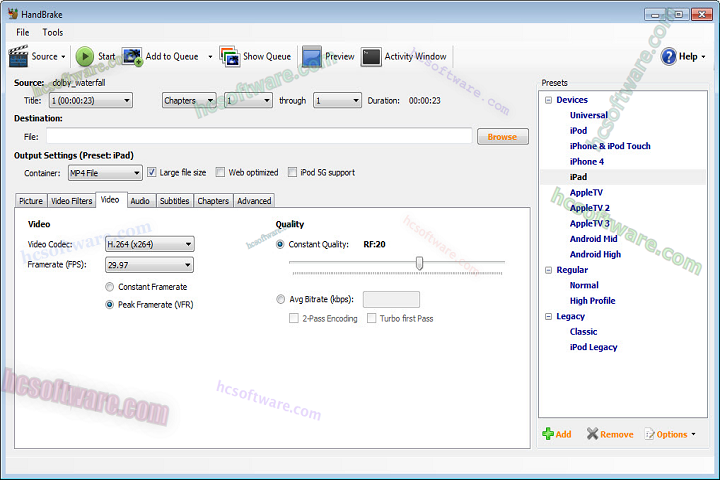
Task: Open the Source dropdown arrow
Action: click(x=63, y=57)
